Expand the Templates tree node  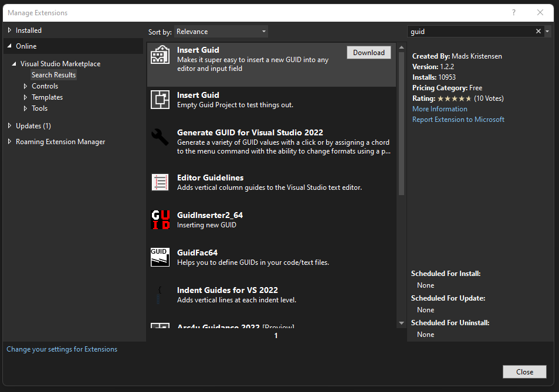point(25,97)
